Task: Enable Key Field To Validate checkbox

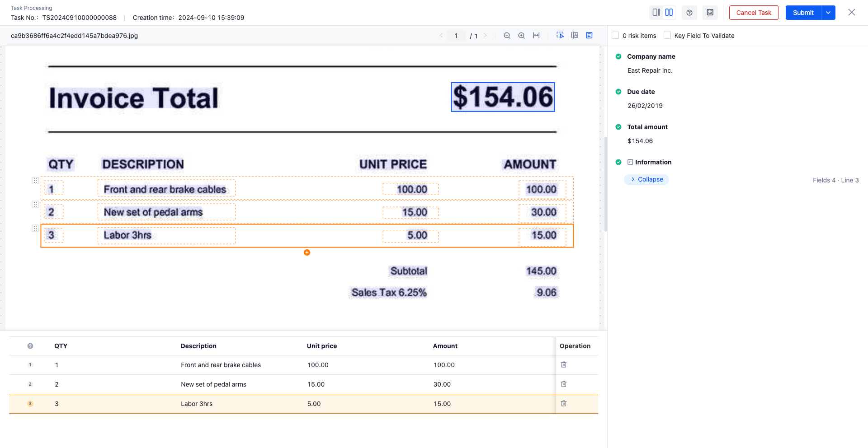Action: [667, 35]
